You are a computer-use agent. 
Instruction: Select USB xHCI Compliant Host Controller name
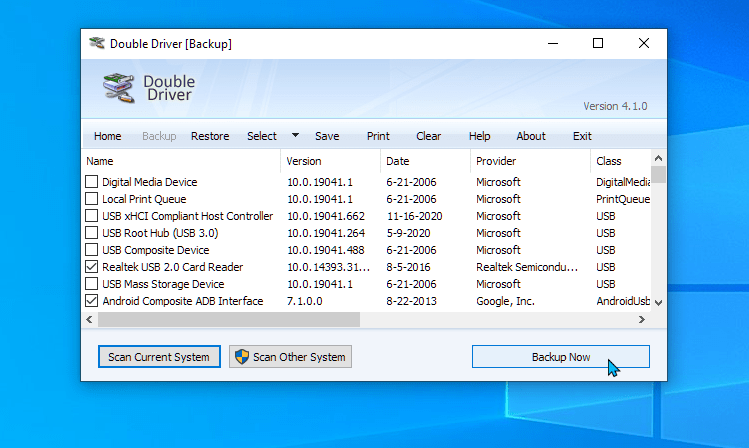(187, 216)
